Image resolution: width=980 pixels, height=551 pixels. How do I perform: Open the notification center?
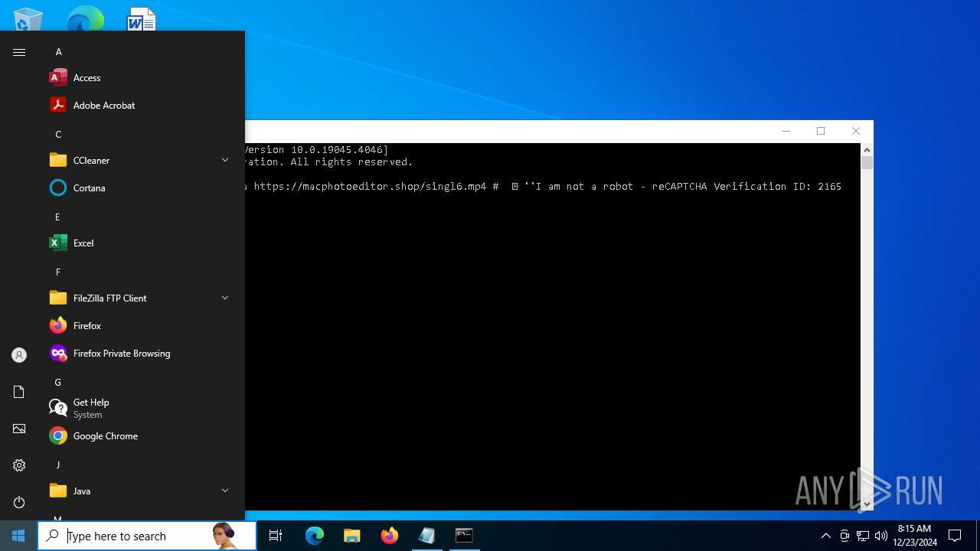pyautogui.click(x=955, y=536)
